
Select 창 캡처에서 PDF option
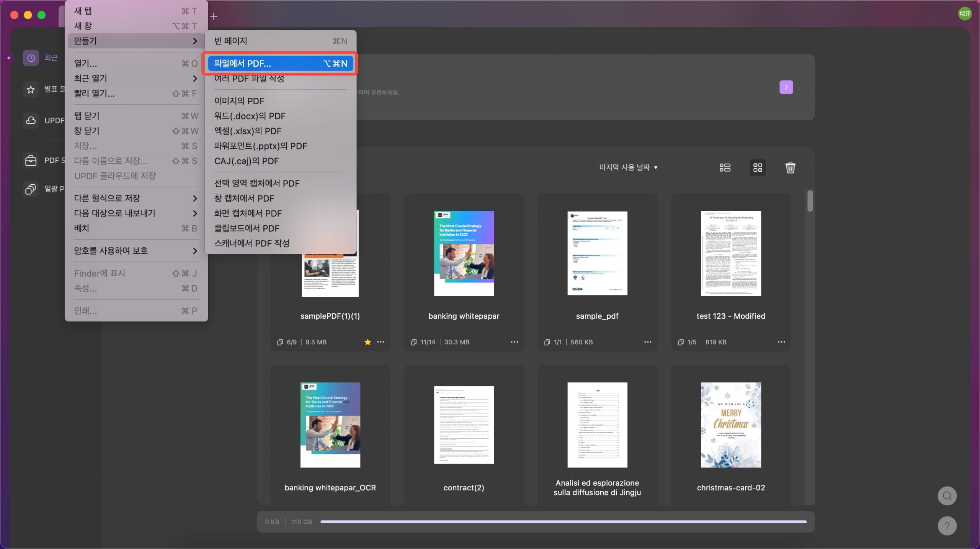pyautogui.click(x=281, y=198)
